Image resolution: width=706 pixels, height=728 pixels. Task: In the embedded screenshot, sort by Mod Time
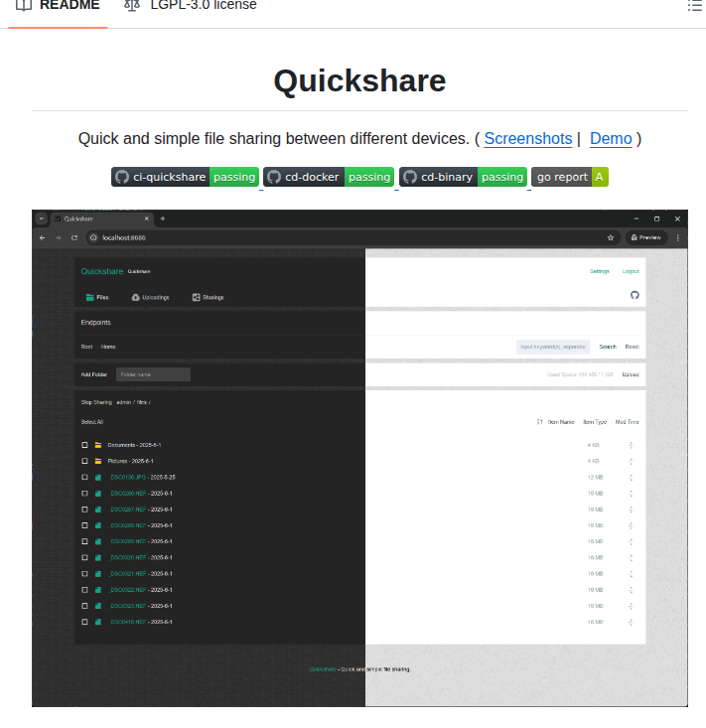coord(628,422)
